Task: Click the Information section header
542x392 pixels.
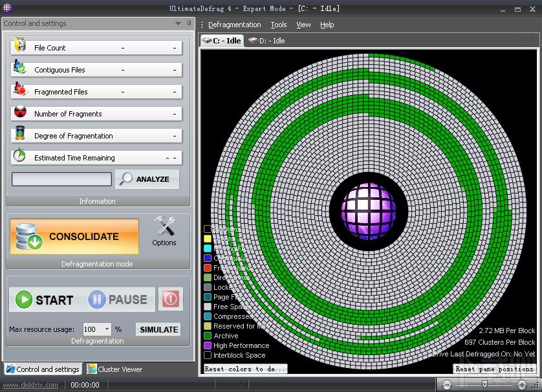Action: point(98,201)
